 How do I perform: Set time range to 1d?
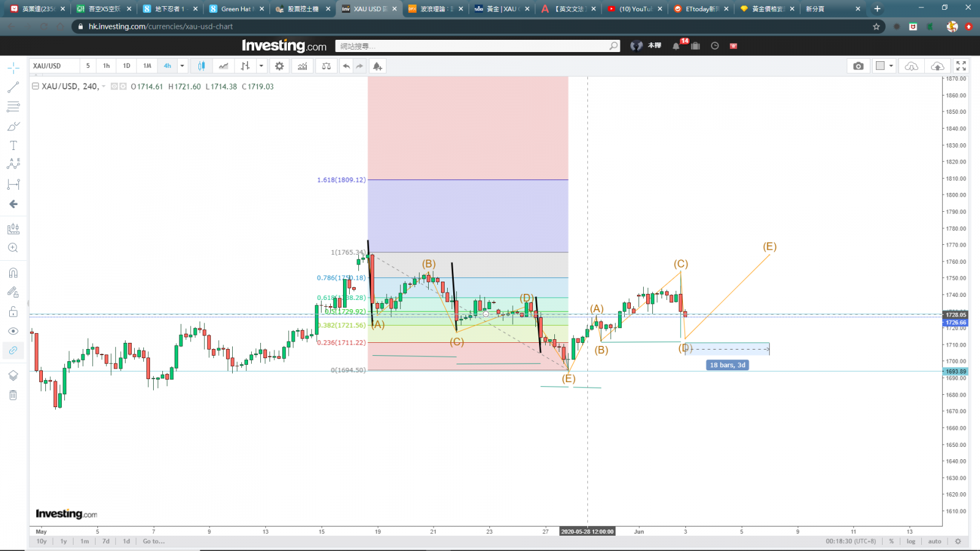point(126,541)
